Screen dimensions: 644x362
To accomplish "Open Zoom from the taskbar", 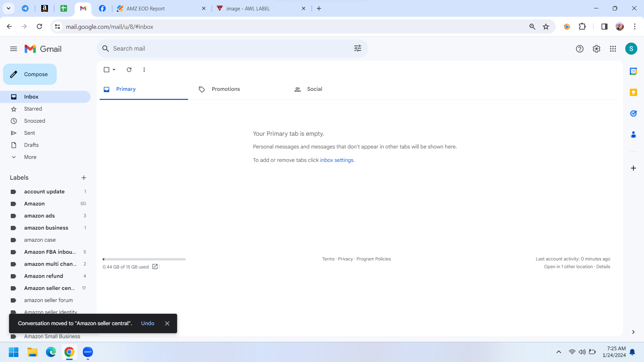I will [88, 352].
